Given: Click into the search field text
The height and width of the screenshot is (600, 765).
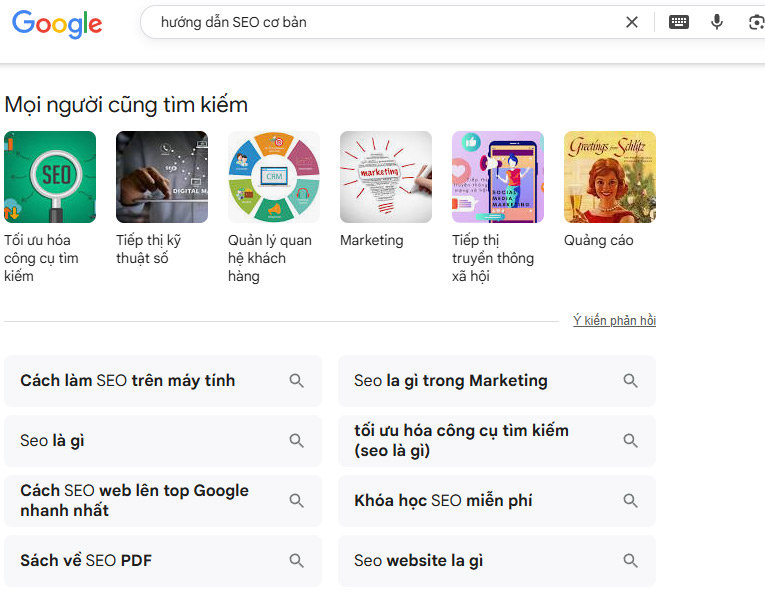Looking at the screenshot, I should (234, 22).
